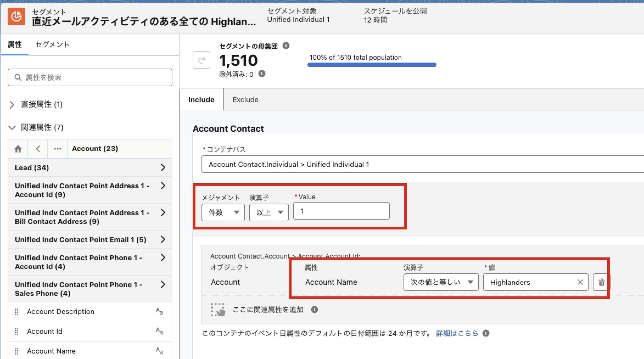This screenshot has width=644, height=359.
Task: Click info icon beside ここに関連属性を追加
Action: pos(314,310)
